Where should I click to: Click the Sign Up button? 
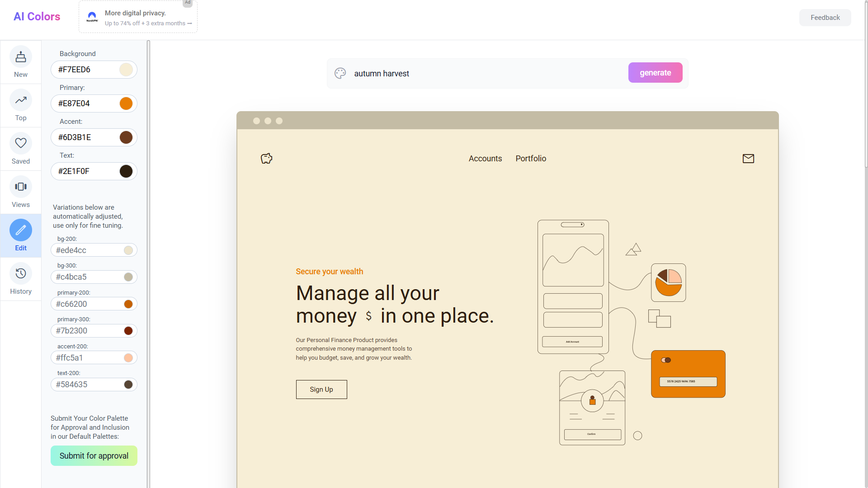coord(321,389)
